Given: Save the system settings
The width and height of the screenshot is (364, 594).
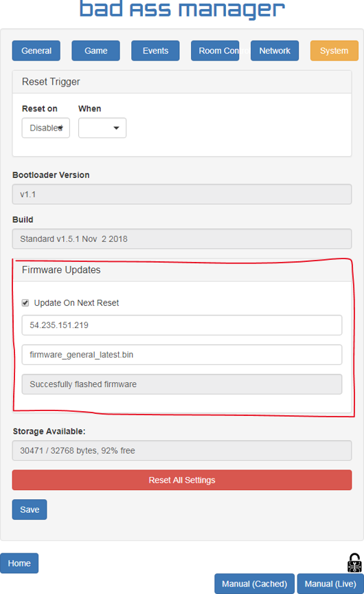Looking at the screenshot, I should coord(30,509).
